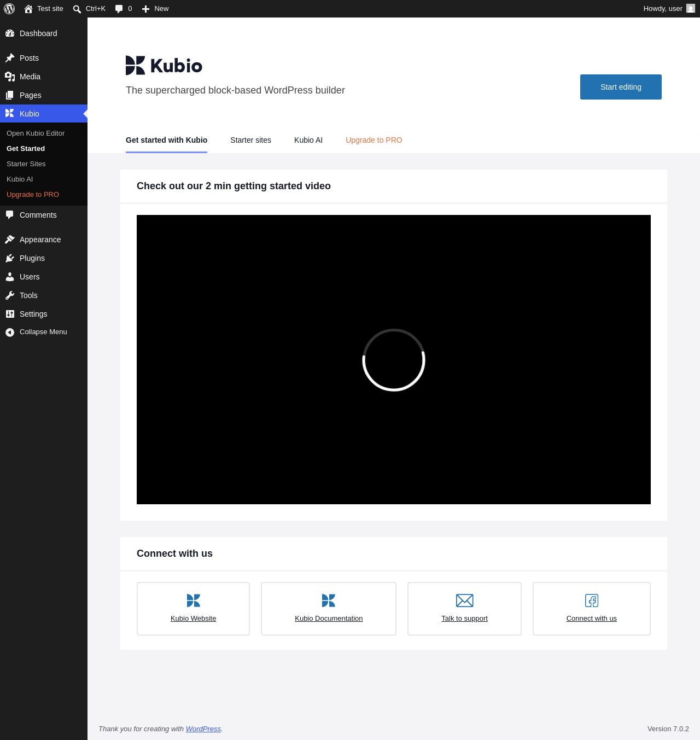This screenshot has height=740, width=700.
Task: Click Howdy, user account menu
Action: tap(669, 9)
